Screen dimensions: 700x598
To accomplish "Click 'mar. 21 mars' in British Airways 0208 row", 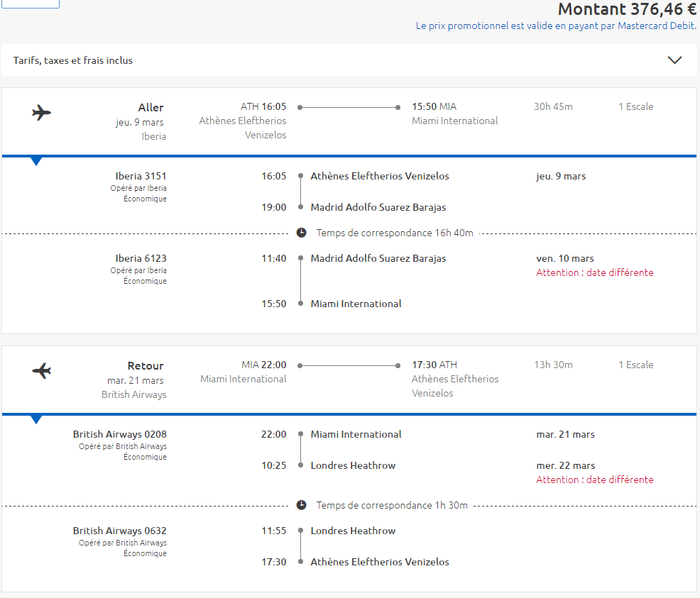I will (565, 434).
